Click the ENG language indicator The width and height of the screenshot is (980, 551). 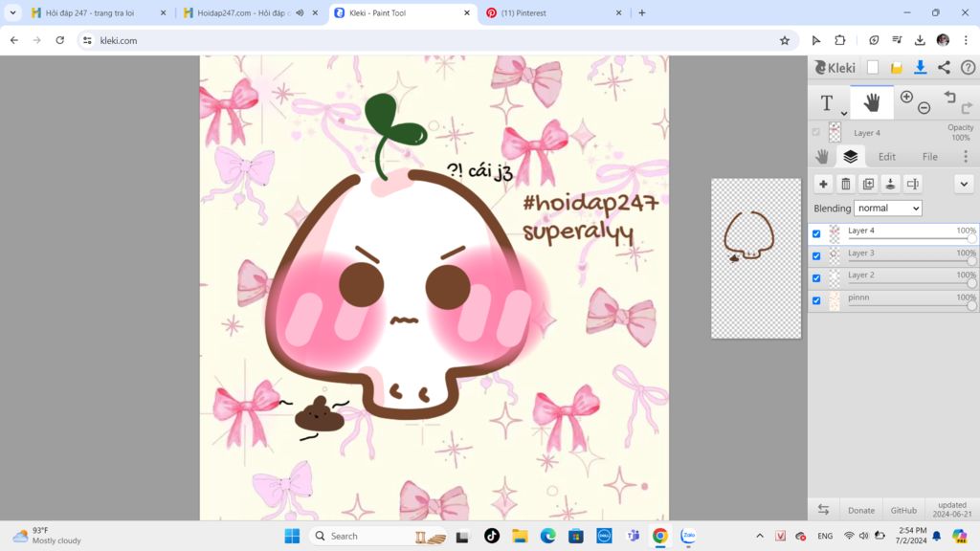point(825,536)
